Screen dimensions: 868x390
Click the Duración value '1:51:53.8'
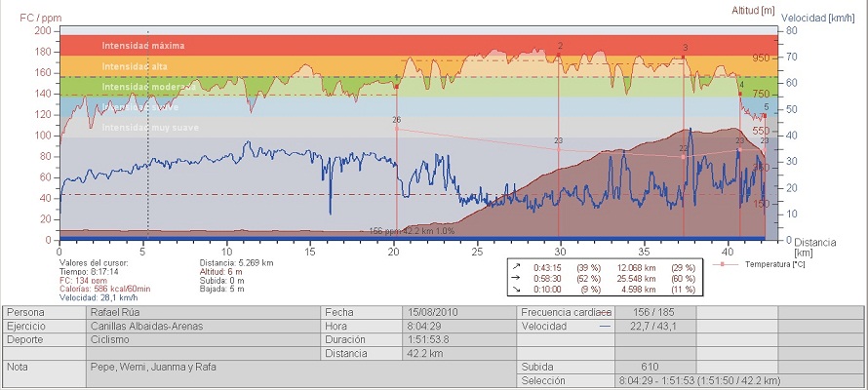coord(459,339)
